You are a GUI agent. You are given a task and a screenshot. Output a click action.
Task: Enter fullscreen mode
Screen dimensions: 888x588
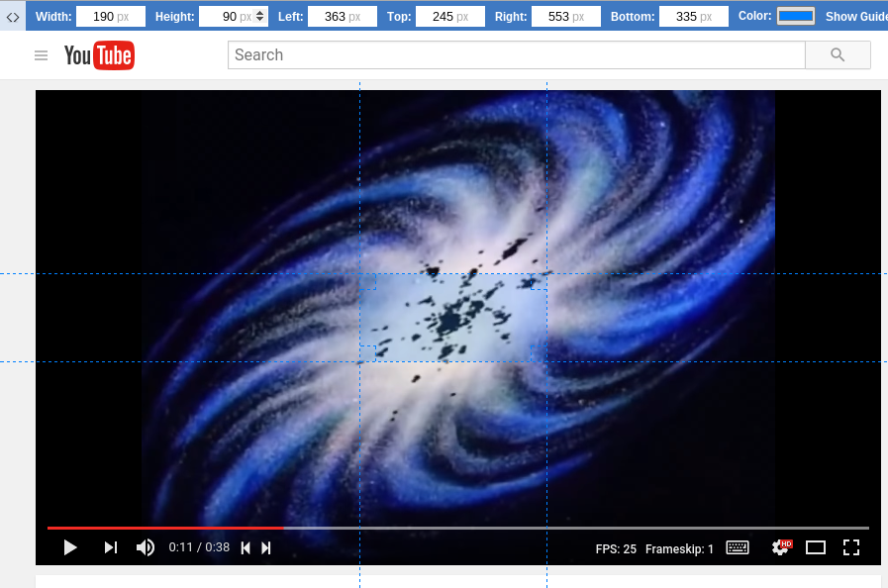pos(851,547)
